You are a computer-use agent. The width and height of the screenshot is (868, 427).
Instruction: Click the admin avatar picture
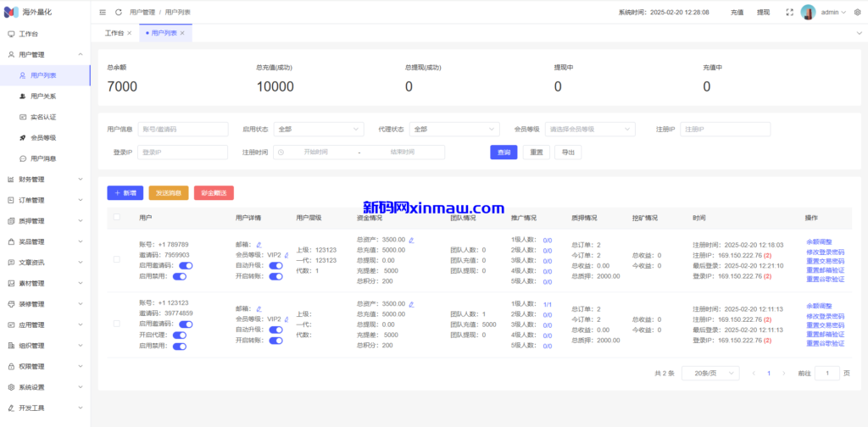(808, 12)
